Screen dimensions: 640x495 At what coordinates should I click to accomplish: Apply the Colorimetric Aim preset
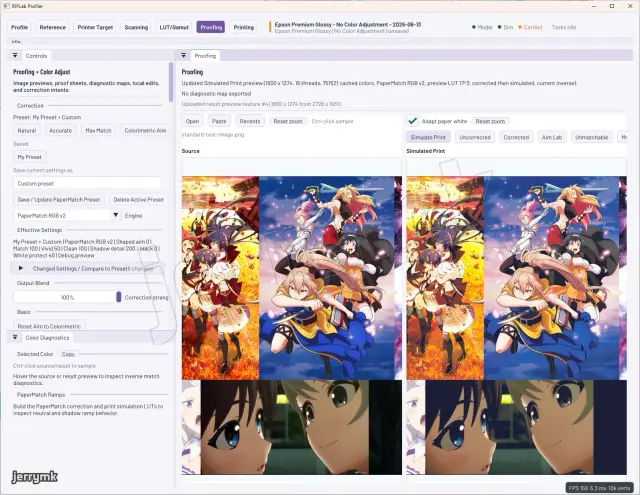pos(145,131)
